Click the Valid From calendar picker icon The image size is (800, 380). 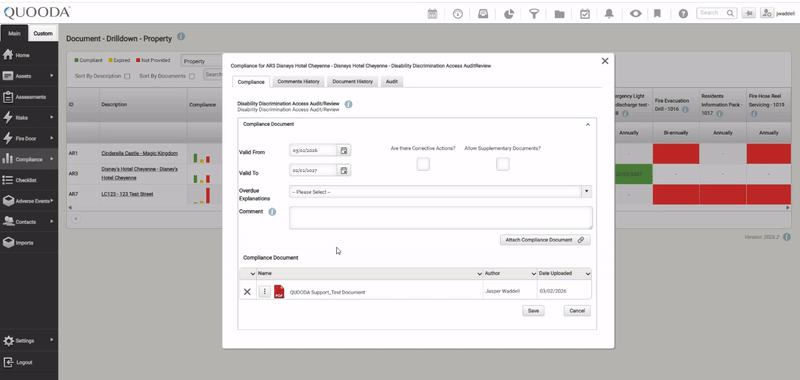[344, 150]
